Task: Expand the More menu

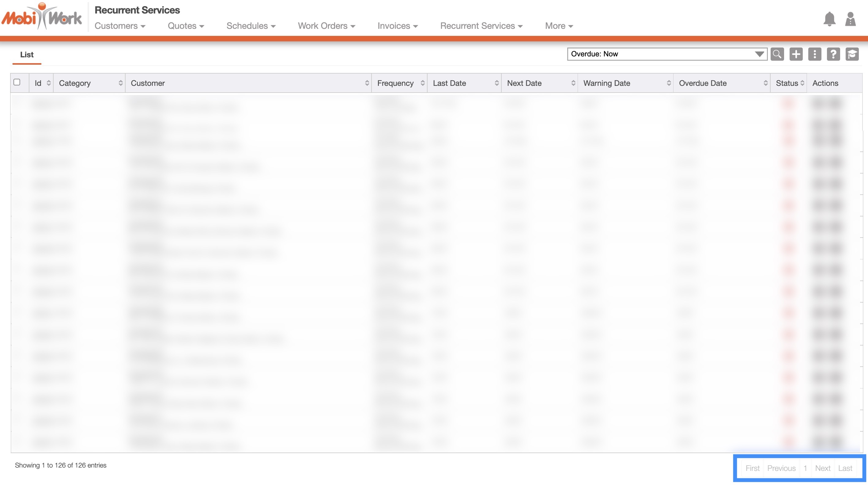Action: pos(559,26)
